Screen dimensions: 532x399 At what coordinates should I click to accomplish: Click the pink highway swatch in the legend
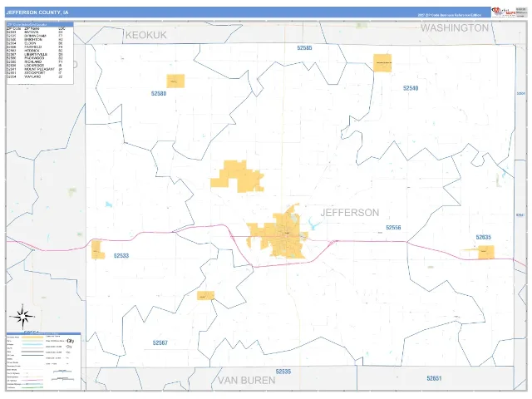(x=32, y=381)
